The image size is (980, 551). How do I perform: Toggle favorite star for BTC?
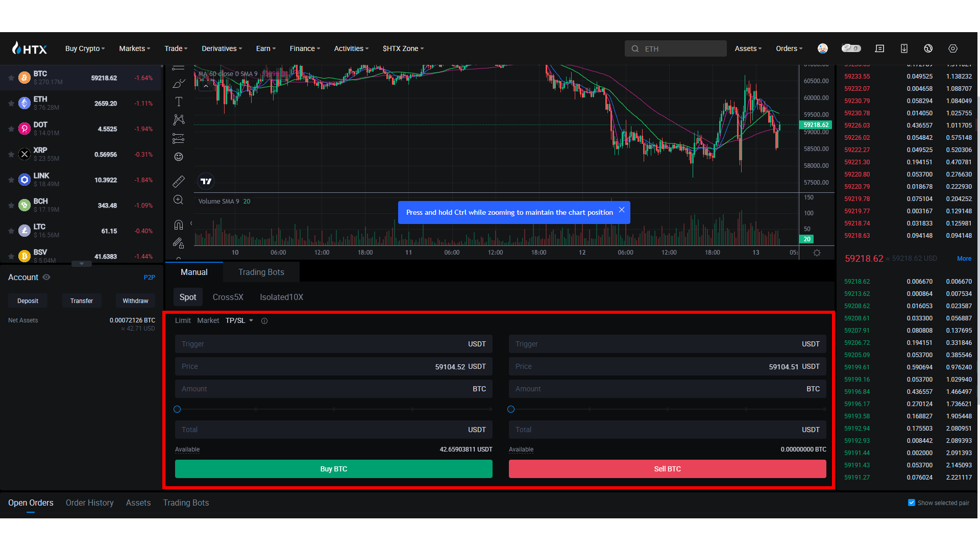11,78
